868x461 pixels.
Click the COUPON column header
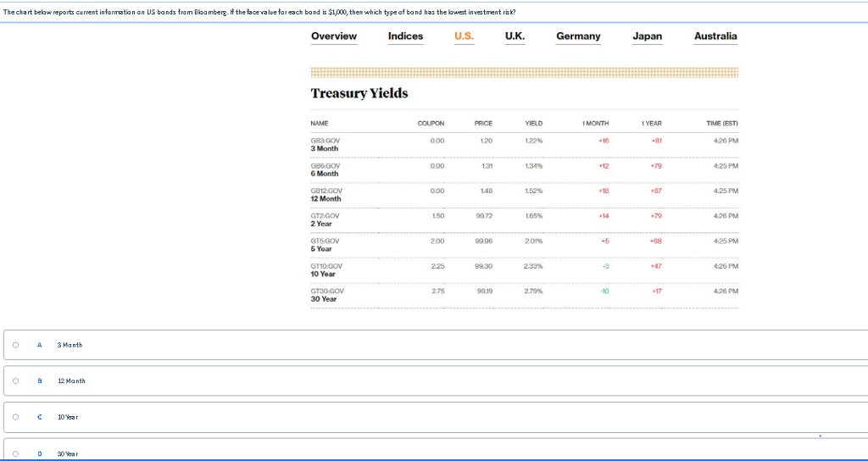(x=431, y=124)
